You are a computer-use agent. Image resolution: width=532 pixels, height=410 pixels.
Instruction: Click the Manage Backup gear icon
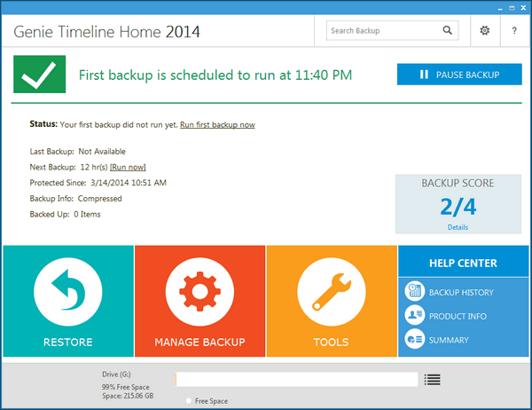(x=199, y=291)
